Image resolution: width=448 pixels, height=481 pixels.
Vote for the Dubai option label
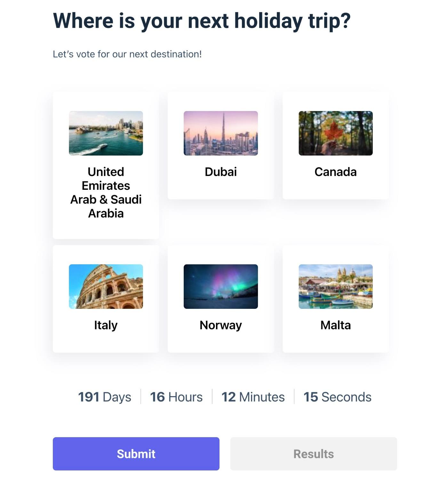point(221,172)
